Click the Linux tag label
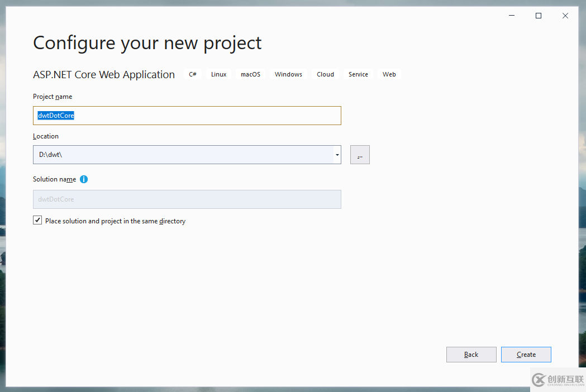 [218, 74]
